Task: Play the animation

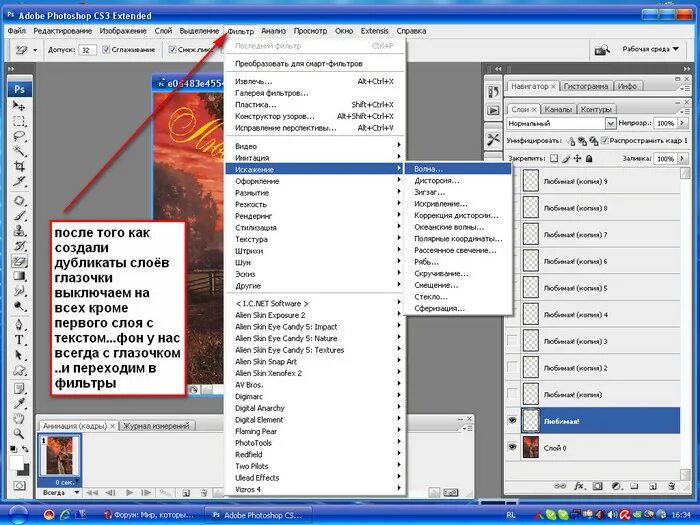Action: coord(129,493)
